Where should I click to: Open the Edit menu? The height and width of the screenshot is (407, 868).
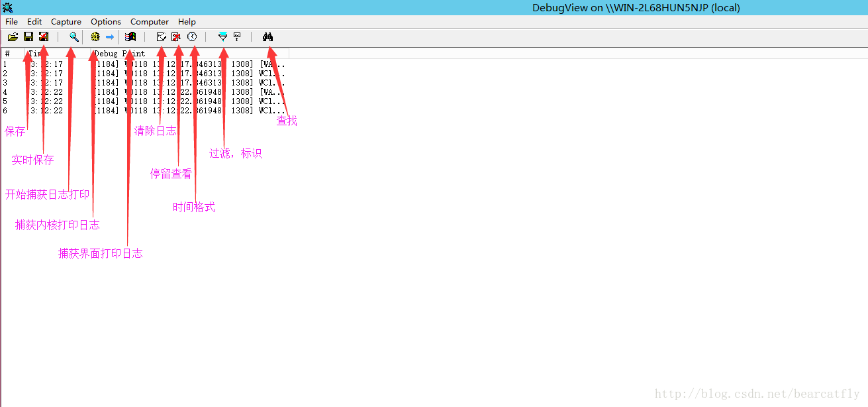click(34, 22)
